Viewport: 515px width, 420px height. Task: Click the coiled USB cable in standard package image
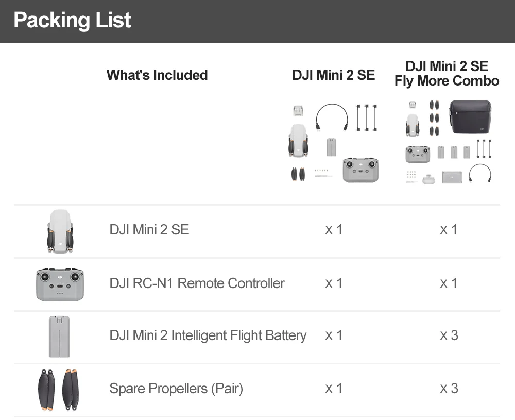tap(332, 117)
